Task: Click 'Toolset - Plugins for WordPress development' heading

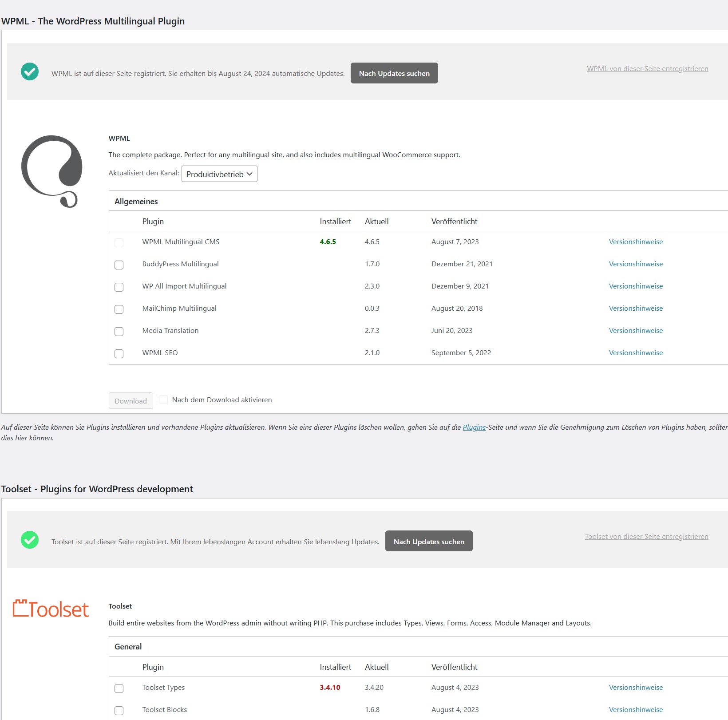Action: (x=97, y=489)
